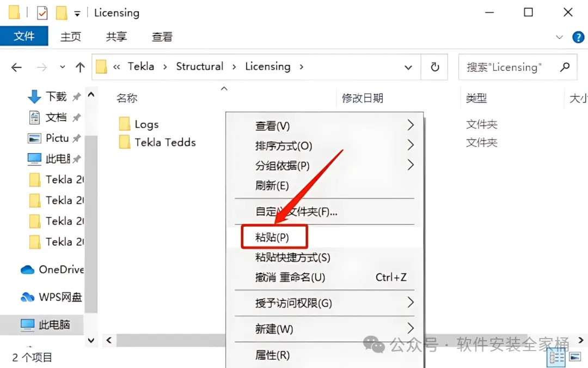588x368 pixels.
Task: Expand the address bar history dropdown
Action: tap(408, 68)
